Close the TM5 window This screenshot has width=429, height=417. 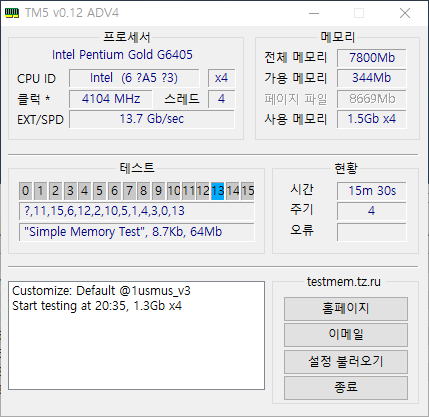[405, 13]
